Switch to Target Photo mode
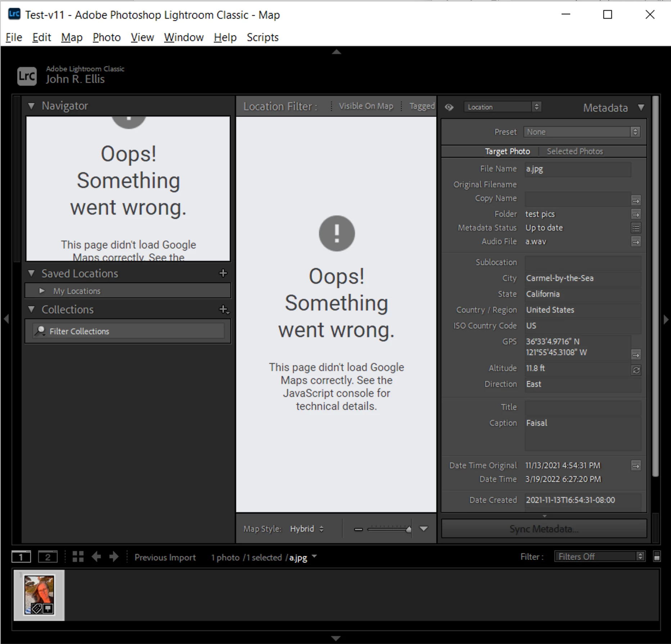The image size is (671, 644). click(x=507, y=151)
